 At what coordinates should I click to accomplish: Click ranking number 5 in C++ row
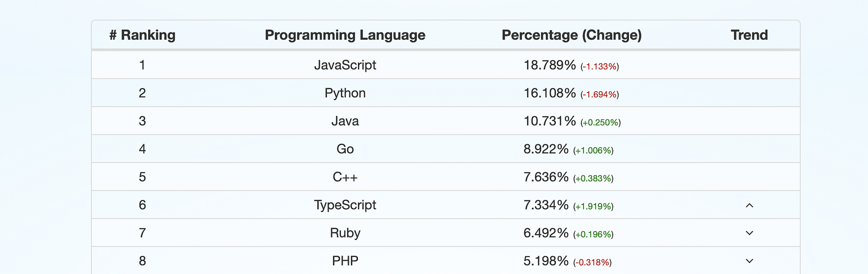pos(142,177)
